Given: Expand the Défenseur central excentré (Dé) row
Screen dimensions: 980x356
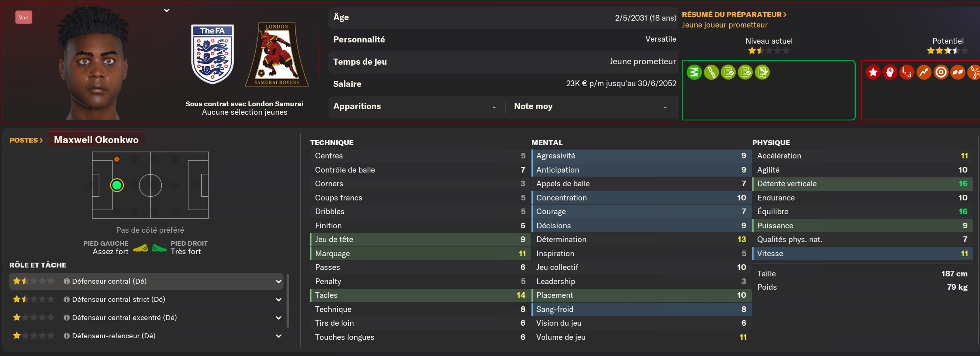Looking at the screenshot, I should 279,318.
